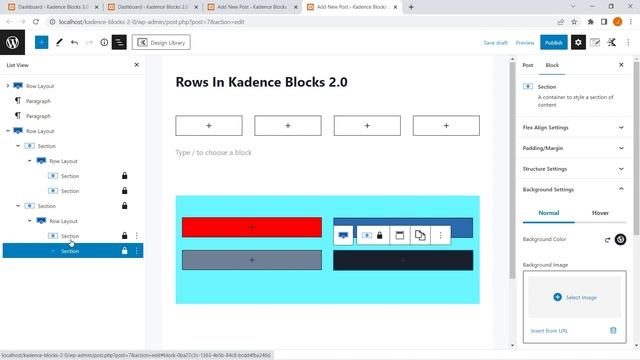This screenshot has width=640, height=360.
Task: Open the Background Color swatch picker
Action: tap(620, 240)
